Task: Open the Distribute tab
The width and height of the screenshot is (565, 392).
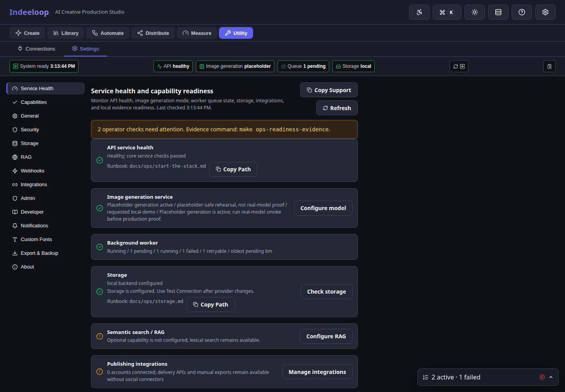Action: pos(153,33)
